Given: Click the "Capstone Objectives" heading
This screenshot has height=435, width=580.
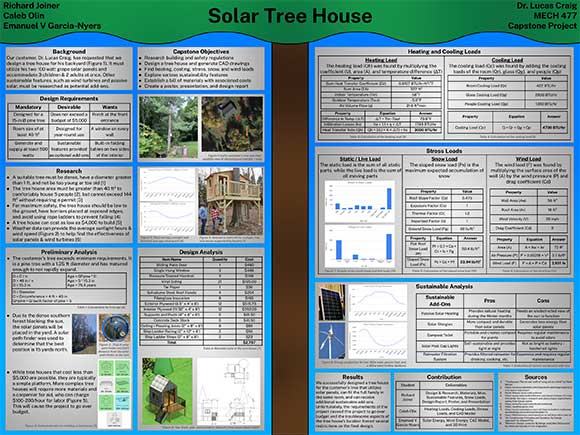Looking at the screenshot, I should click(x=201, y=51).
